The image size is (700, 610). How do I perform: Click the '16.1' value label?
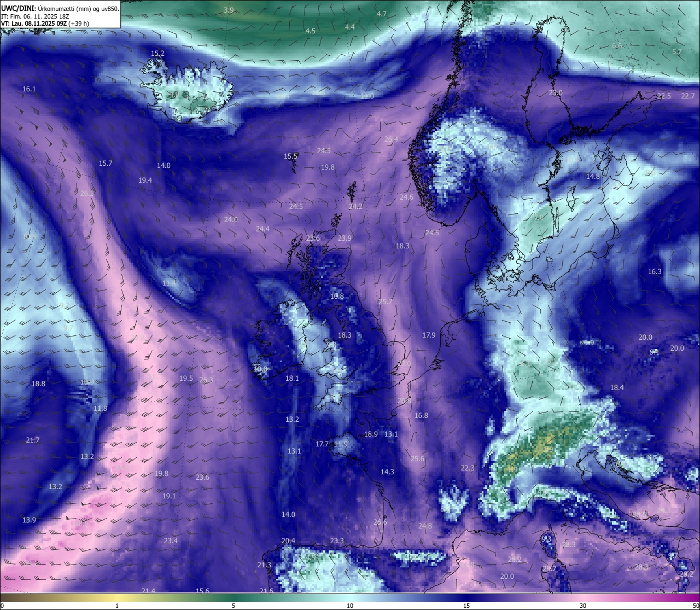click(29, 89)
